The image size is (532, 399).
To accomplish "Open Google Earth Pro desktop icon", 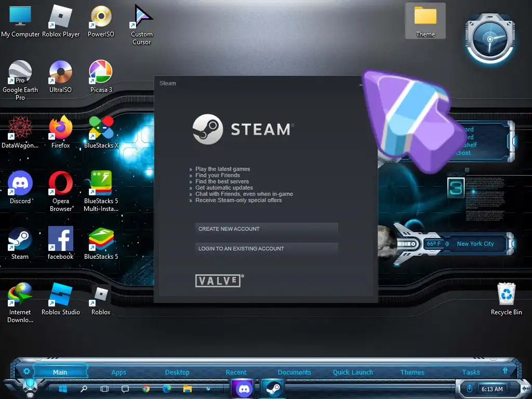I will (x=20, y=81).
